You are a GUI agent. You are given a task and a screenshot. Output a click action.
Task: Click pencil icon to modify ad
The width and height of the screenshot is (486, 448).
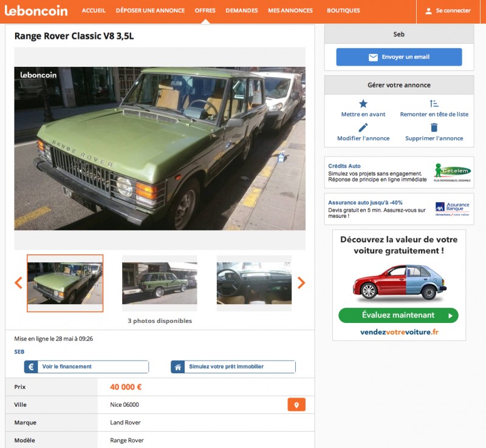click(x=363, y=127)
